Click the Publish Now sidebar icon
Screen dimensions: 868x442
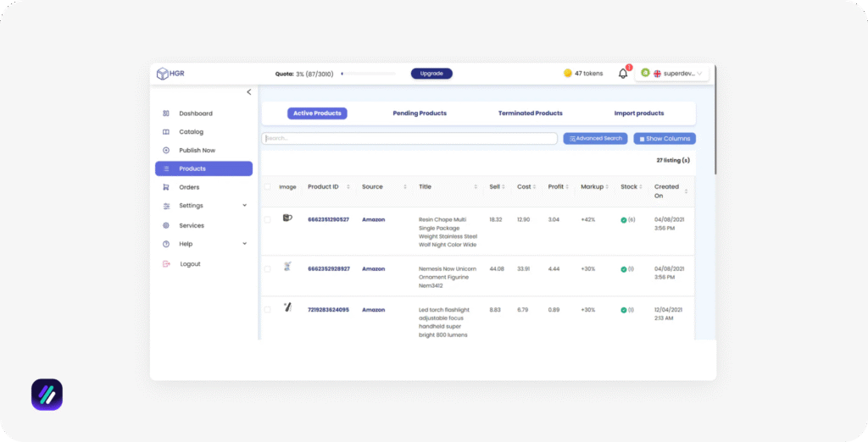tap(166, 151)
